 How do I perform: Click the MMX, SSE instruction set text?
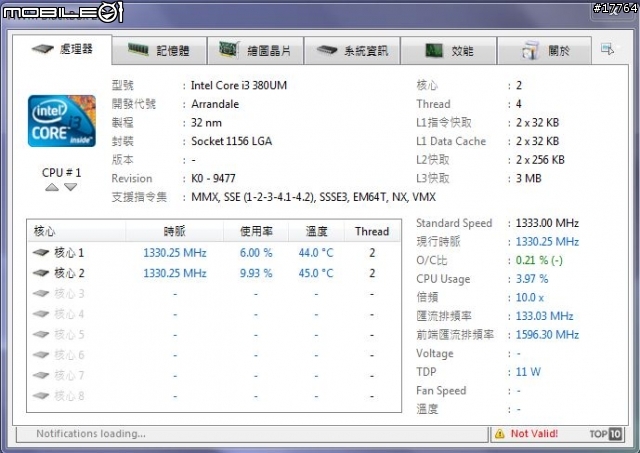coord(313,197)
